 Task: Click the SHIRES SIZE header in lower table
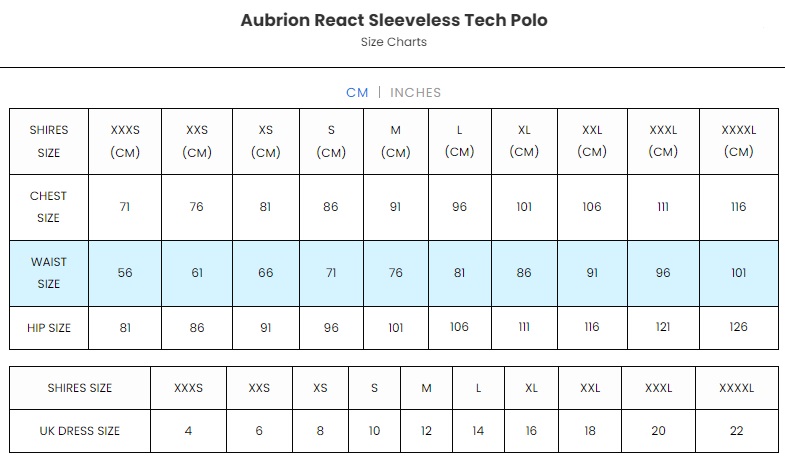coord(80,388)
